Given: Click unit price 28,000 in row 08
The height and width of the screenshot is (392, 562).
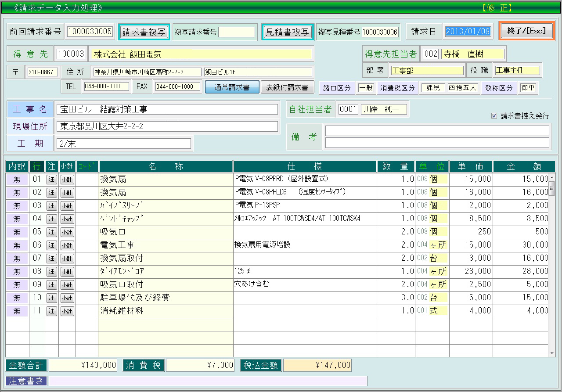Looking at the screenshot, I should [471, 271].
